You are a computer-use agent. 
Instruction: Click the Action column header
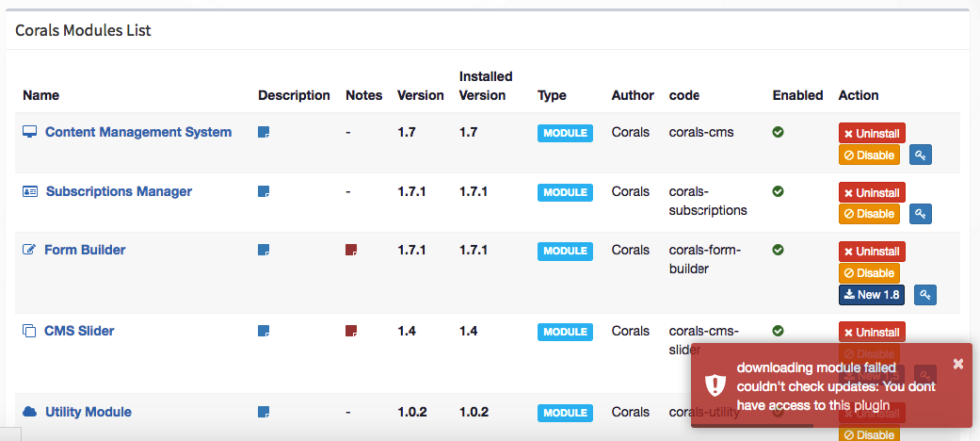pos(859,96)
